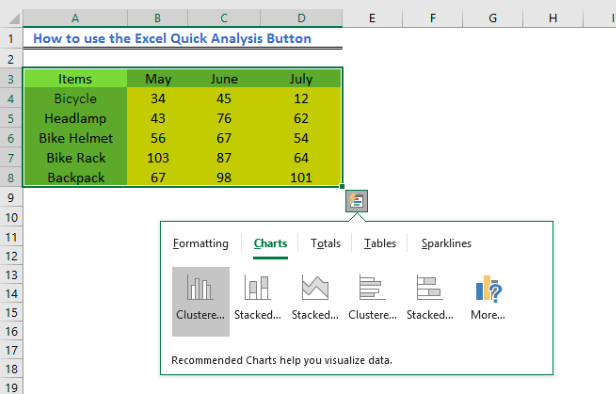The width and height of the screenshot is (616, 394).
Task: Select Headlamp's June value 76
Action: click(x=224, y=118)
